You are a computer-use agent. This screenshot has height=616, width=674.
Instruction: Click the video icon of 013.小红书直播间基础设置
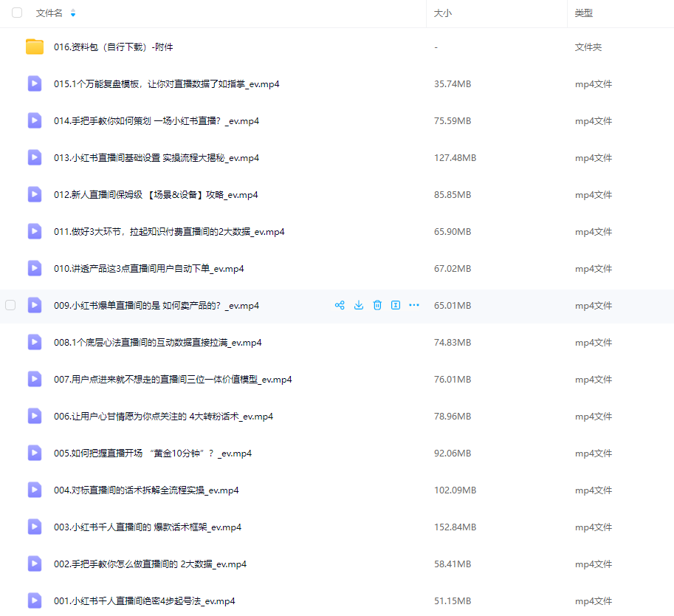pos(35,158)
